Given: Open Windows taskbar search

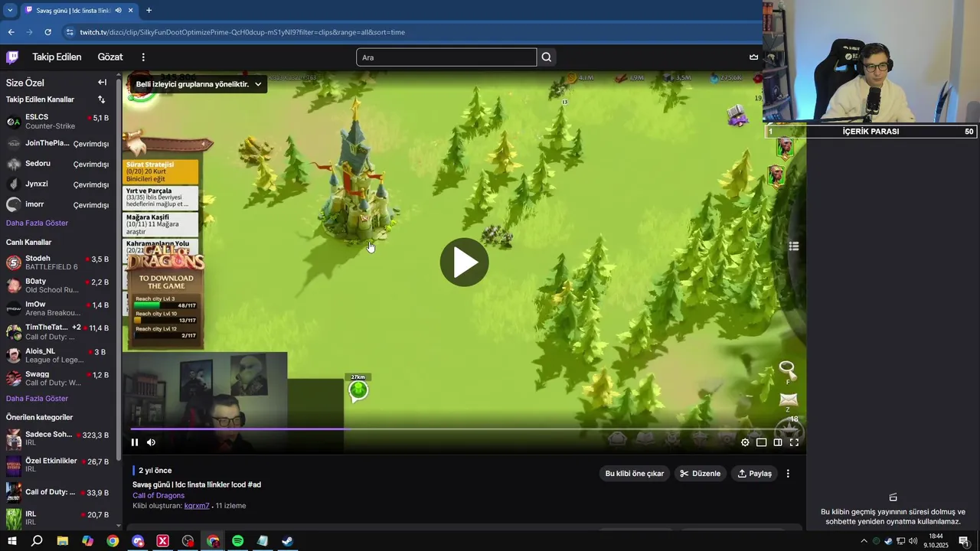Looking at the screenshot, I should (x=37, y=541).
